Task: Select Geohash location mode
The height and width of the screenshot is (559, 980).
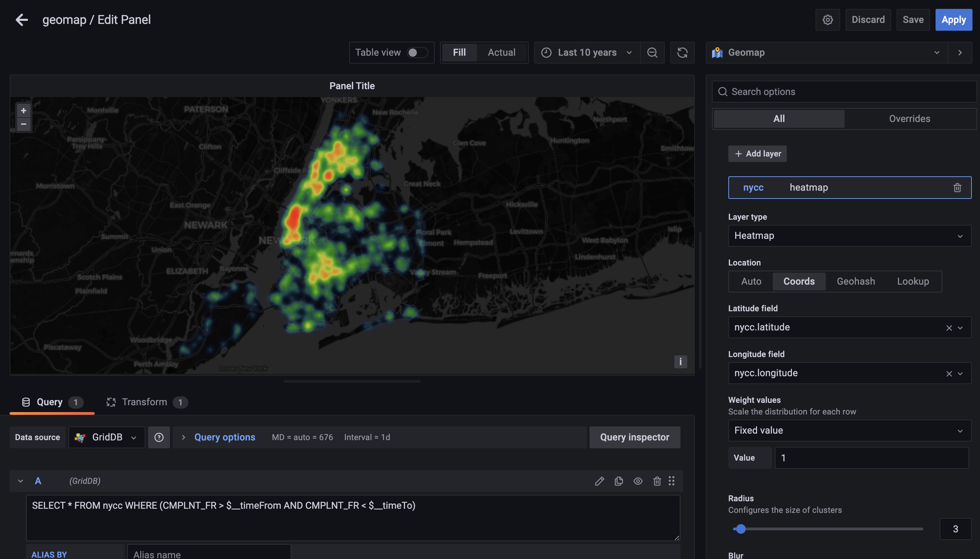Action: (856, 281)
